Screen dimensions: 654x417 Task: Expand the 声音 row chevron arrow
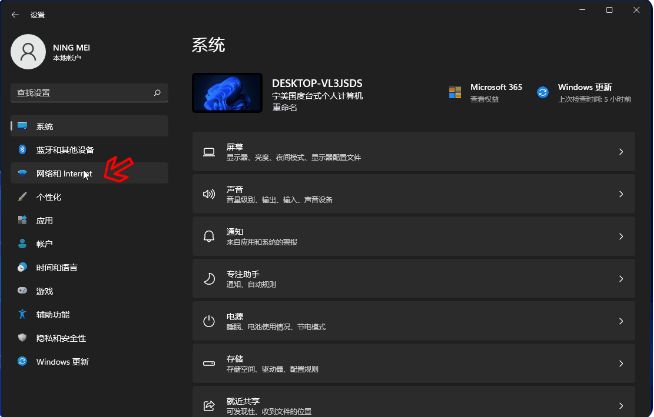621,194
